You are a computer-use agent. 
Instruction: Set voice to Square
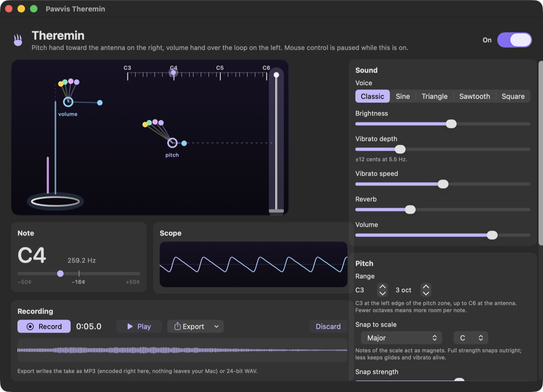(513, 96)
